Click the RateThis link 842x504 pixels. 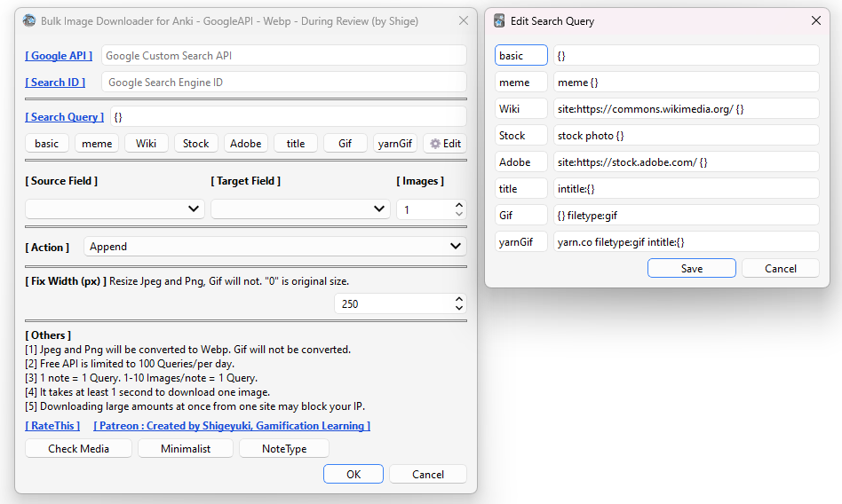pyautogui.click(x=52, y=426)
